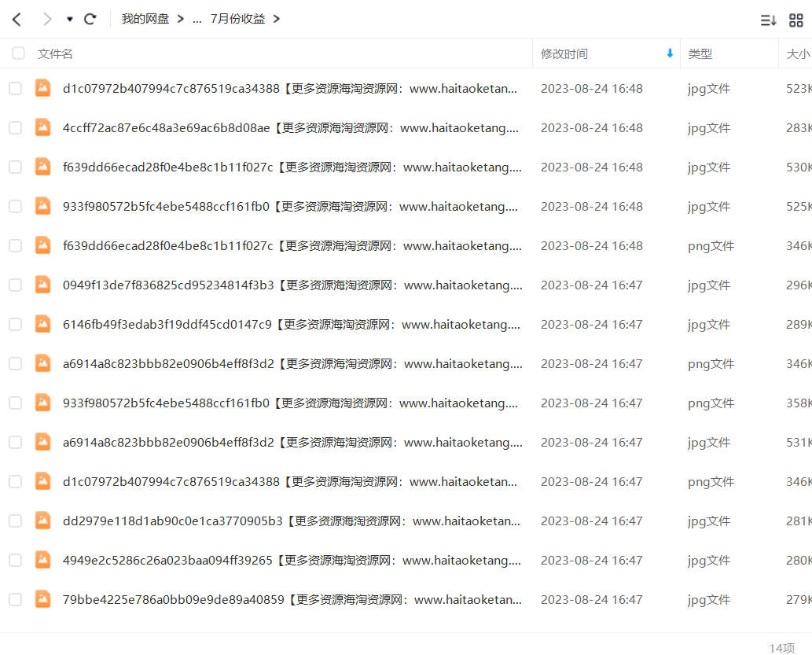Expand the chevron after 我的网盘

click(180, 19)
